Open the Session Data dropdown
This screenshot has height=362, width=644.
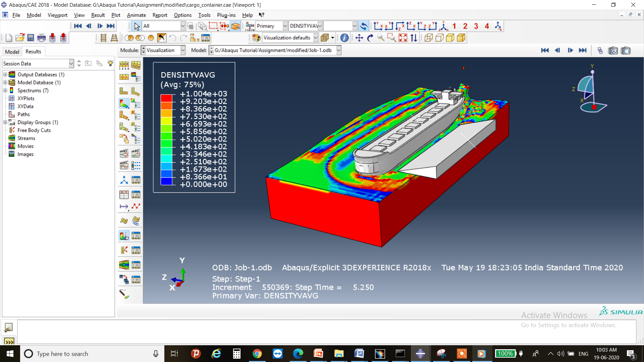[x=71, y=63]
